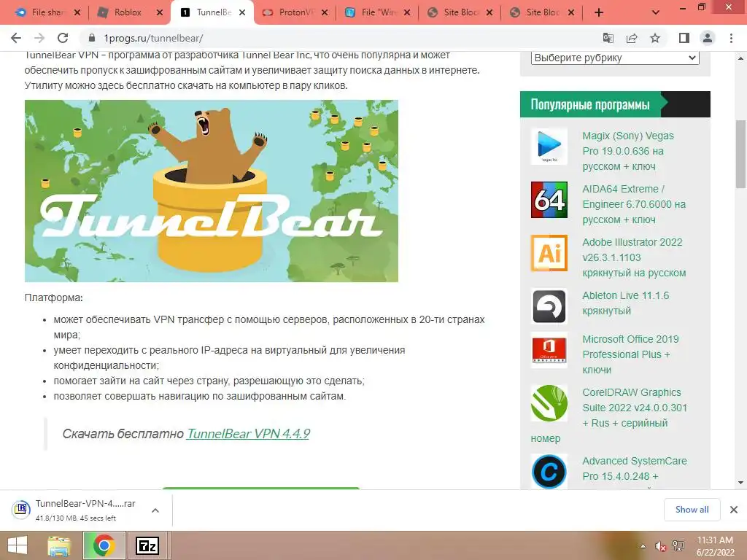This screenshot has height=560, width=747.
Task: Click the scrollbar down arrow
Action: point(741,483)
